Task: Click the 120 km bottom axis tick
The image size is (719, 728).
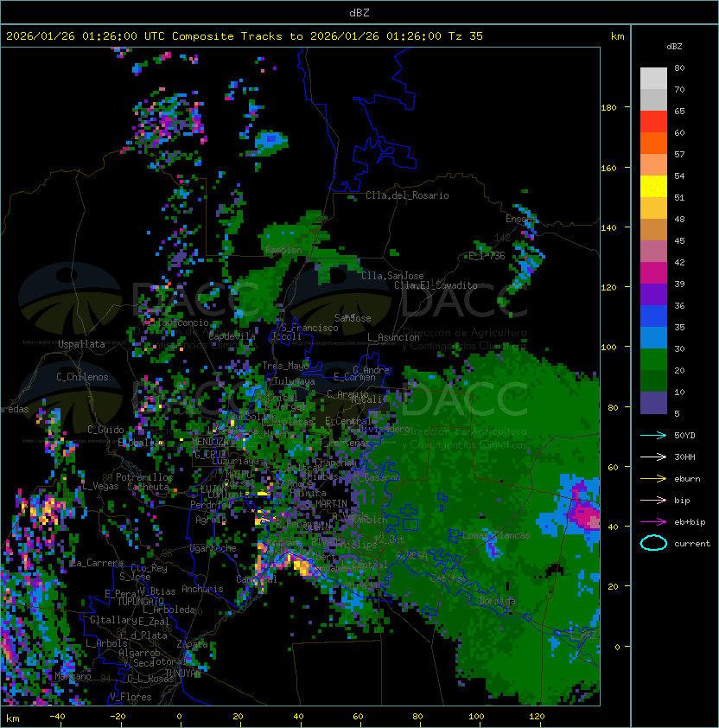Action: (536, 717)
